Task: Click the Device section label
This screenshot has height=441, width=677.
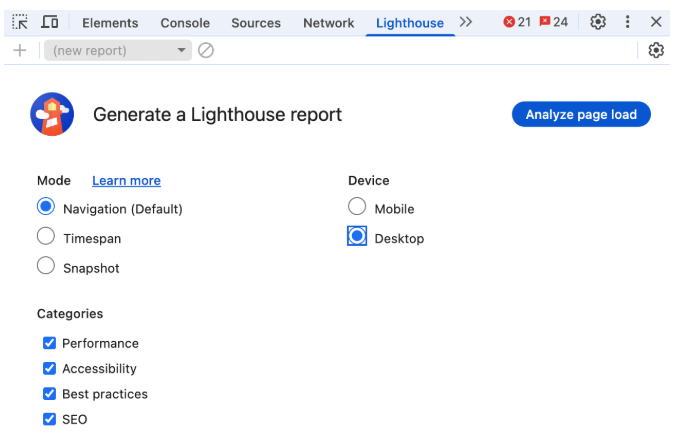Action: [369, 181]
